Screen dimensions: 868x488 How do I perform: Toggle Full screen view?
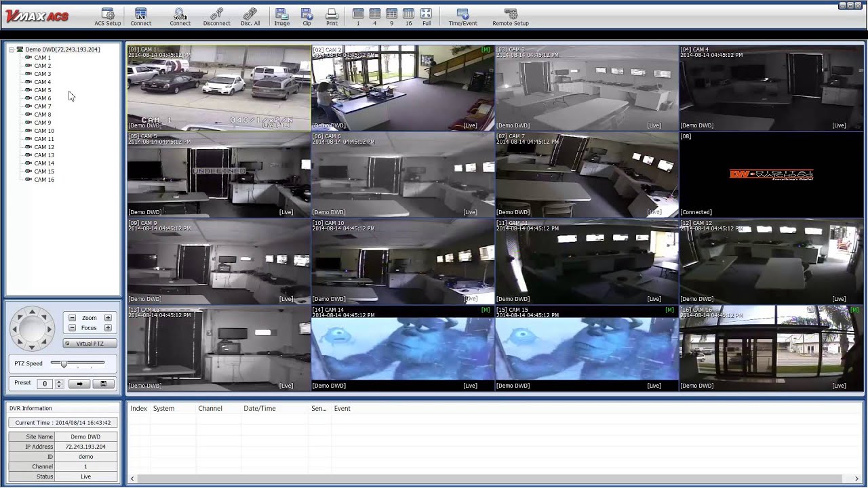pos(426,17)
